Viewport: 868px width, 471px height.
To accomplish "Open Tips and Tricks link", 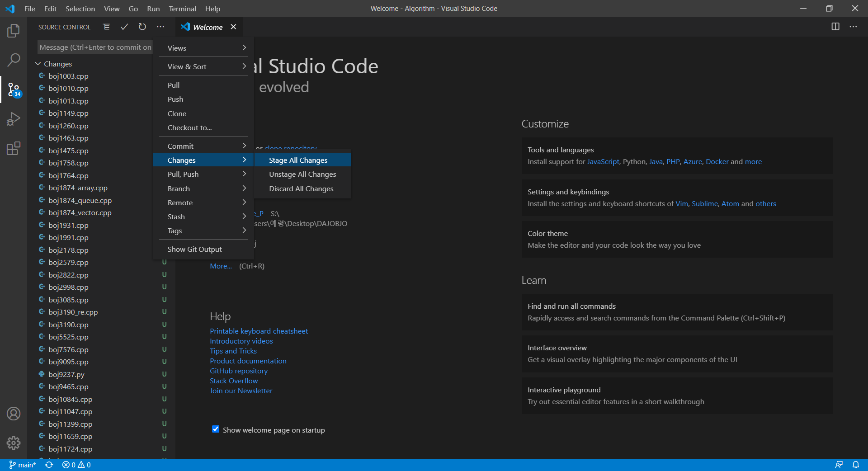I will pyautogui.click(x=233, y=351).
